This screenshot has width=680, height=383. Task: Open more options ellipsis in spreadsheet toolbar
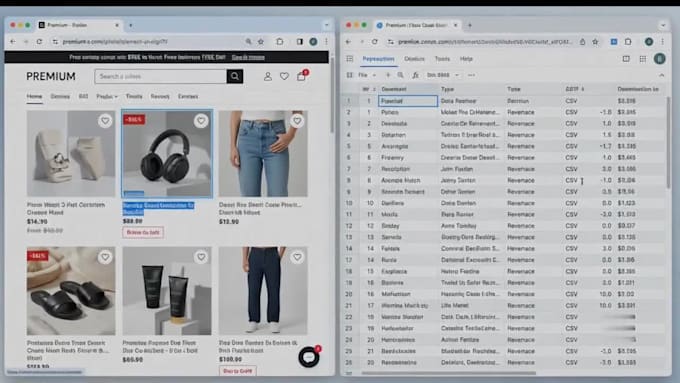tap(471, 75)
